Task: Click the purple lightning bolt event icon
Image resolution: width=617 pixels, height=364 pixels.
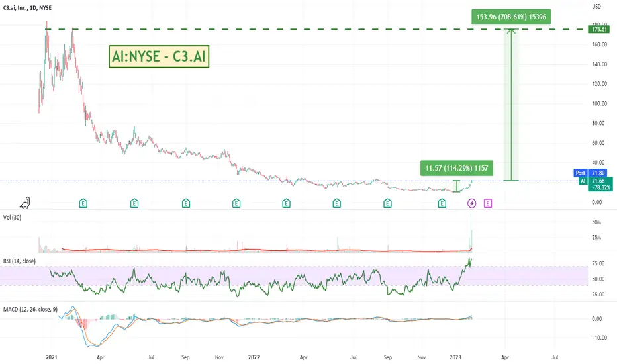Action: click(472, 203)
